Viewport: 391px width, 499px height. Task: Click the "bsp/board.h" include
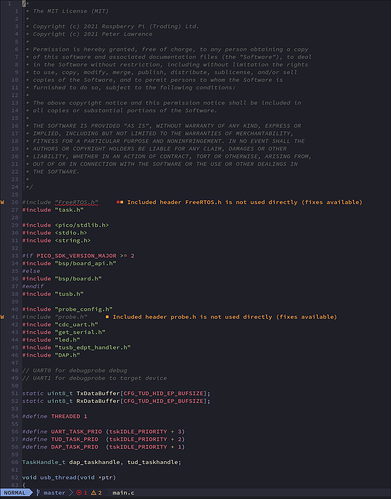tap(78, 279)
